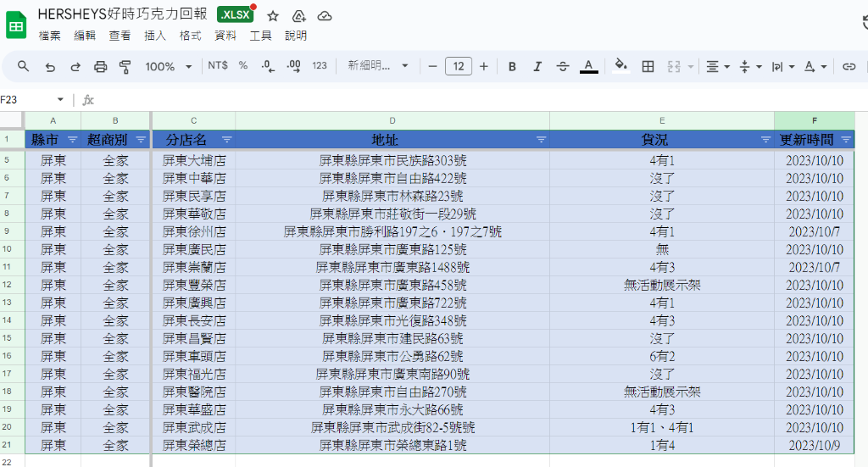The width and height of the screenshot is (868, 467).
Task: Undo the last action
Action: pos(50,66)
